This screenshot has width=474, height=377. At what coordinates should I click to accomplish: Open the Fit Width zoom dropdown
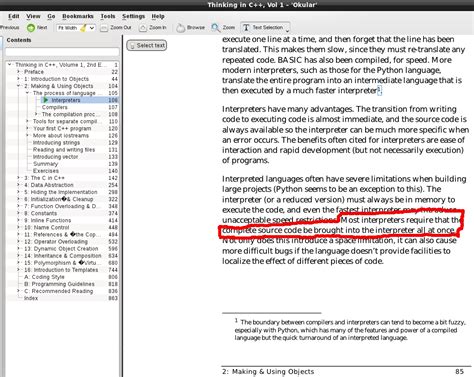(x=92, y=28)
